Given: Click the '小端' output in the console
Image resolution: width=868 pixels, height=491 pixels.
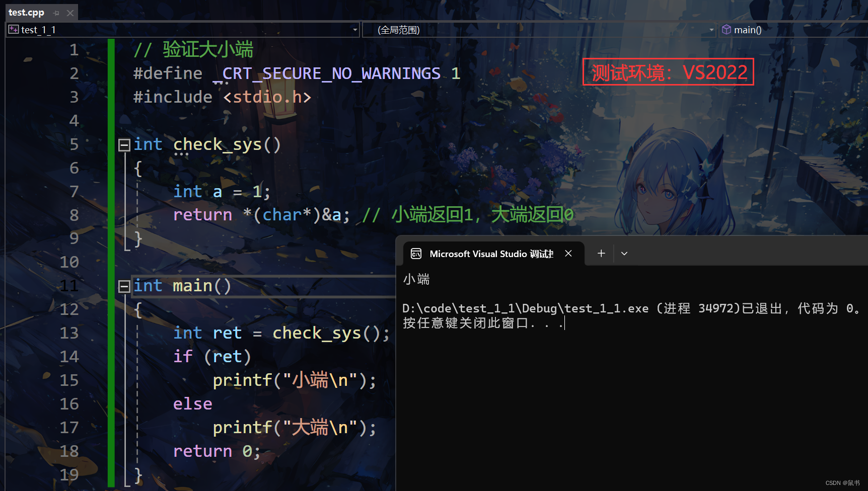Looking at the screenshot, I should pyautogui.click(x=416, y=279).
